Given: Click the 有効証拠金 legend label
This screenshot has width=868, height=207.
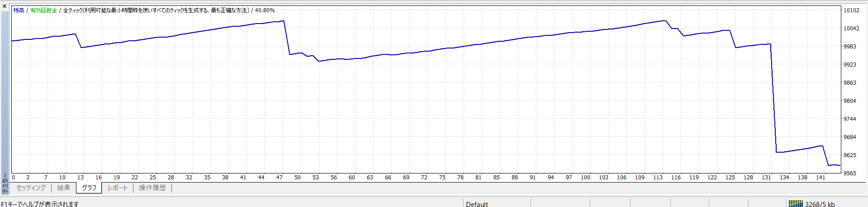Looking at the screenshot, I should click(x=43, y=10).
